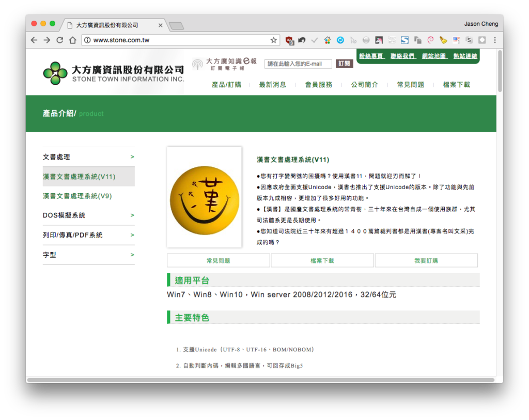Screen dimensions: 529x420
Task: Expand the 列印/傳真/PDF系統 category
Action: [88, 235]
